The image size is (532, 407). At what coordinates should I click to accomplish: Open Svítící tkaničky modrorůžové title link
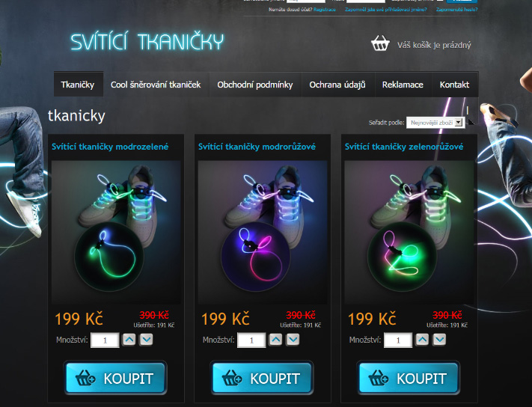[257, 147]
